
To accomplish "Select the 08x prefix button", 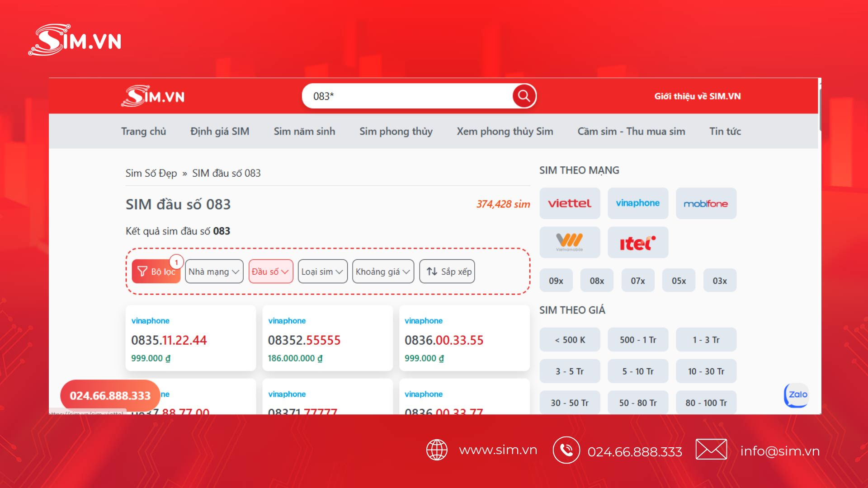I will 597,281.
